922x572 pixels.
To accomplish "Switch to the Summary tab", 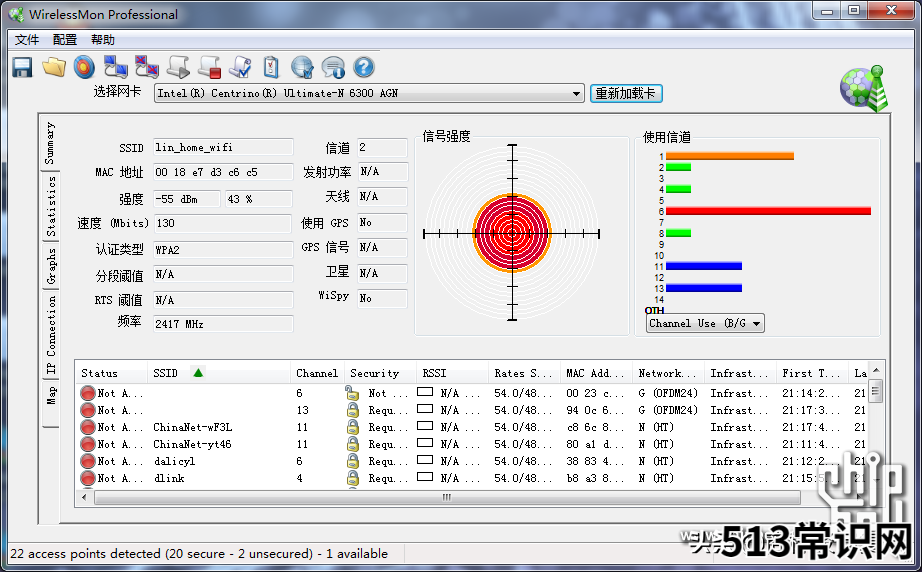I will coord(51,143).
